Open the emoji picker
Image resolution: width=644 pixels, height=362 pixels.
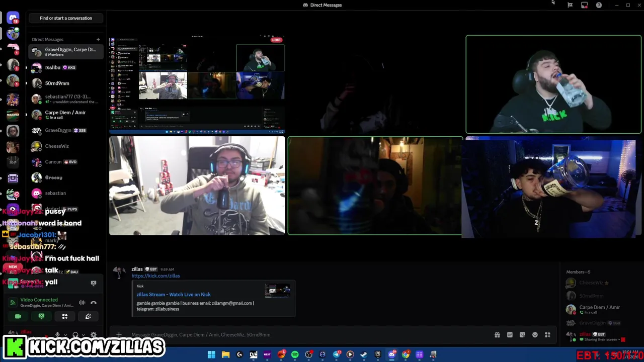click(x=535, y=335)
